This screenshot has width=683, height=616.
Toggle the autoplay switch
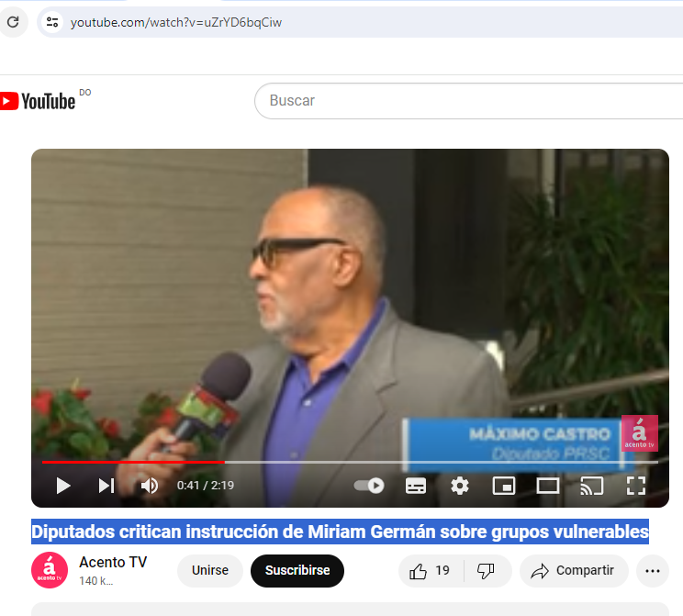369,486
